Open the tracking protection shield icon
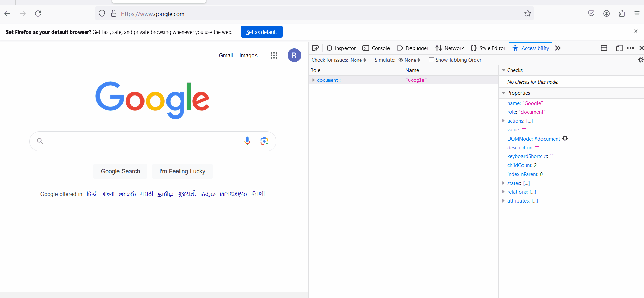This screenshot has height=298, width=644. [x=102, y=14]
